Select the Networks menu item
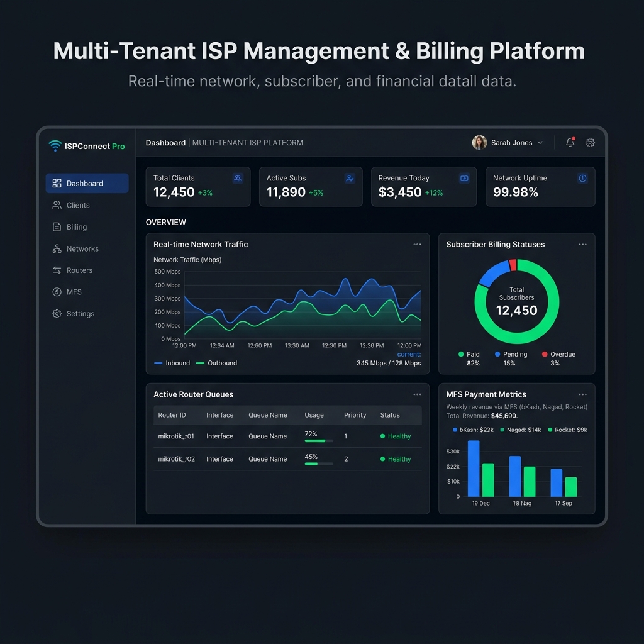Screen dimensions: 644x644 point(87,248)
